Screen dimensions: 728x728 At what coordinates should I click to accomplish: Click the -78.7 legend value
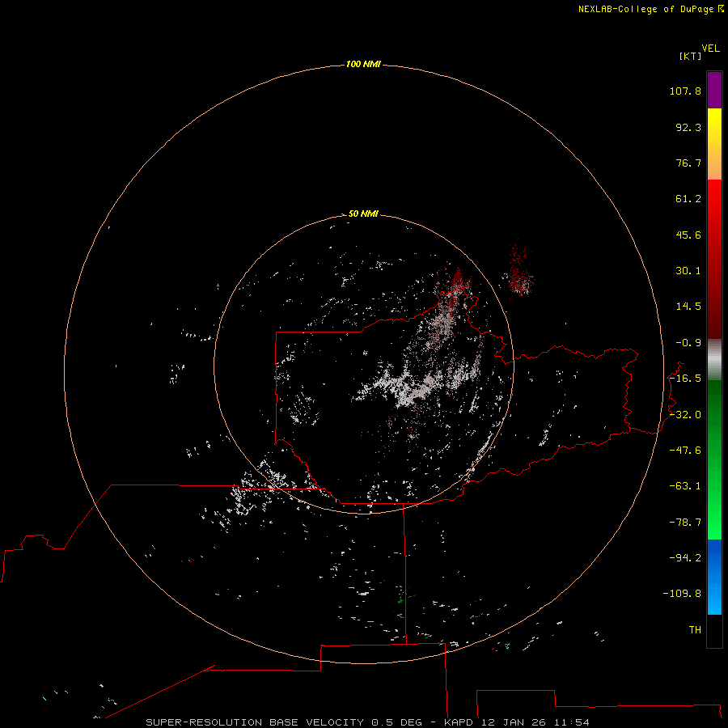pyautogui.click(x=685, y=523)
